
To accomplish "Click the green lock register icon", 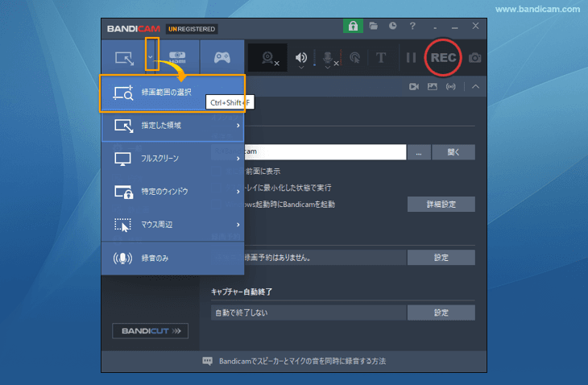I will coord(353,26).
